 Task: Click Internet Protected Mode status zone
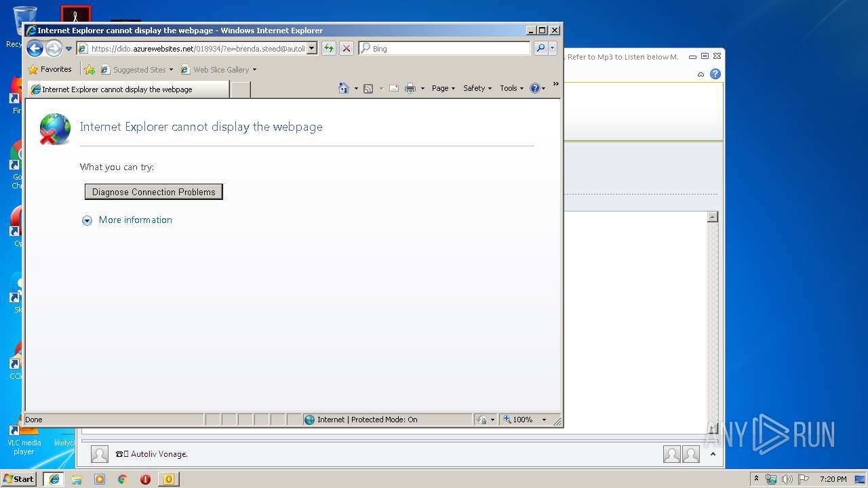pos(387,420)
